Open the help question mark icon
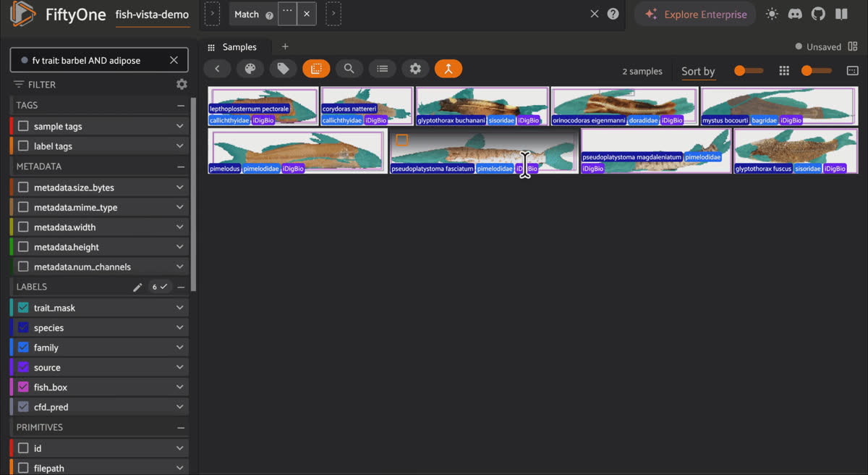The image size is (868, 475). coord(613,14)
